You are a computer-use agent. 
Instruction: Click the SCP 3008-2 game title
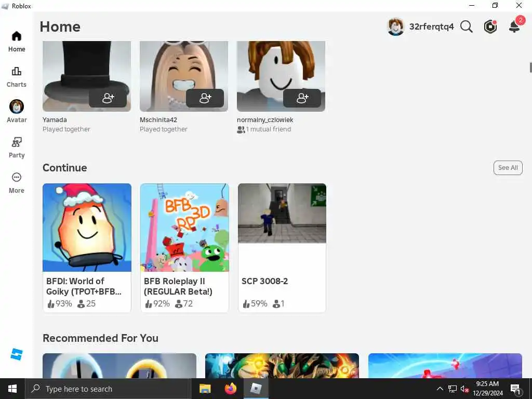click(x=264, y=281)
